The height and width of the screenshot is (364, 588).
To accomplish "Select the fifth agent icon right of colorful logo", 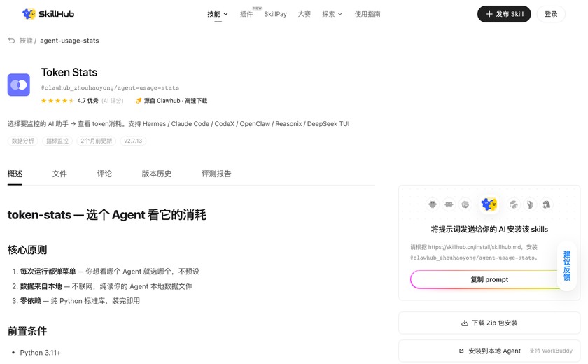I will pyautogui.click(x=513, y=204).
